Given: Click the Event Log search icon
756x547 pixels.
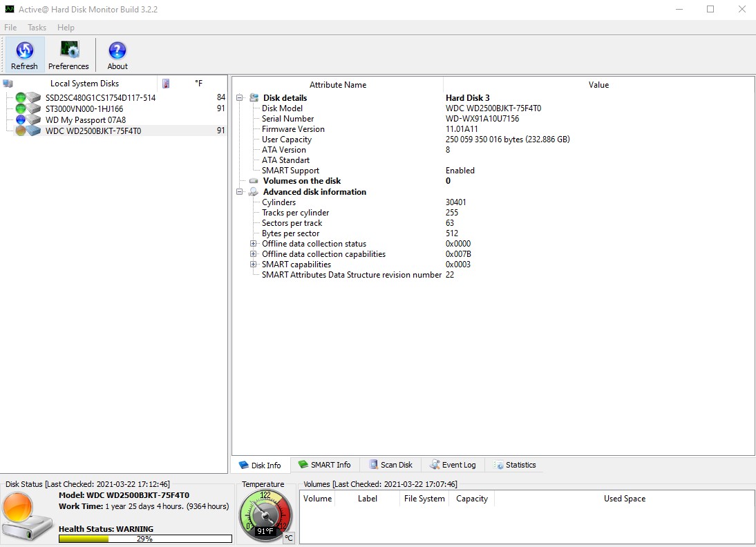Looking at the screenshot, I should tap(433, 465).
